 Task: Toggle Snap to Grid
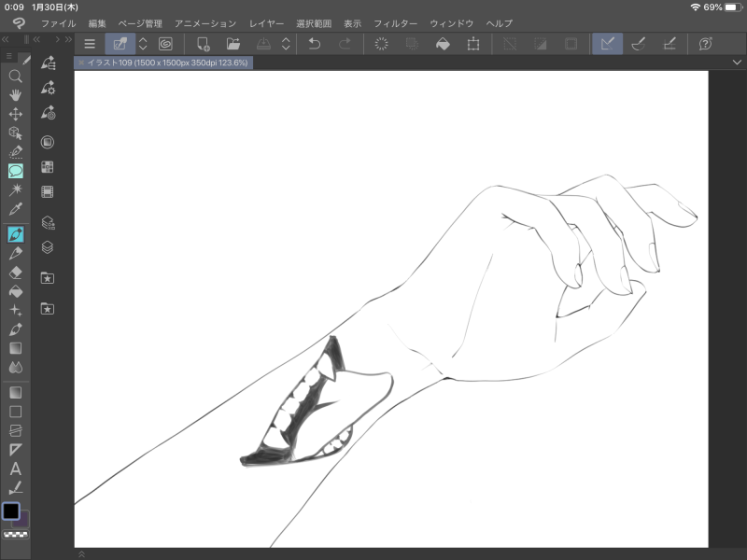669,44
